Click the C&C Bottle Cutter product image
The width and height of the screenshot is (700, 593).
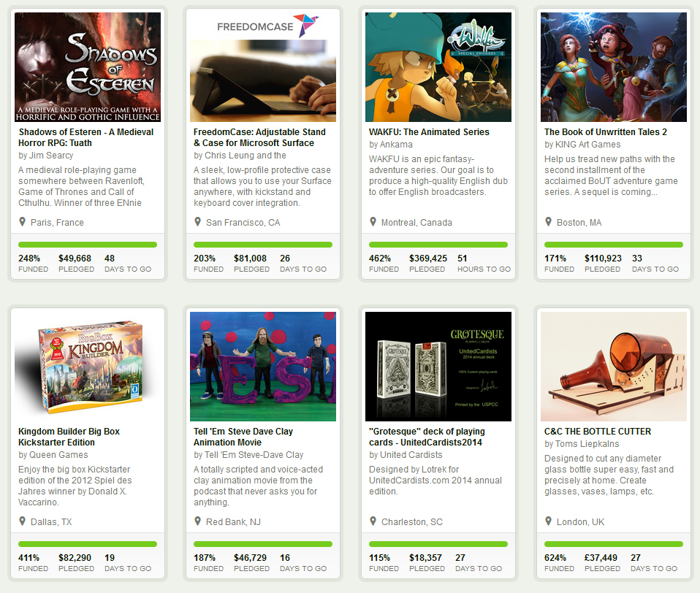click(614, 367)
